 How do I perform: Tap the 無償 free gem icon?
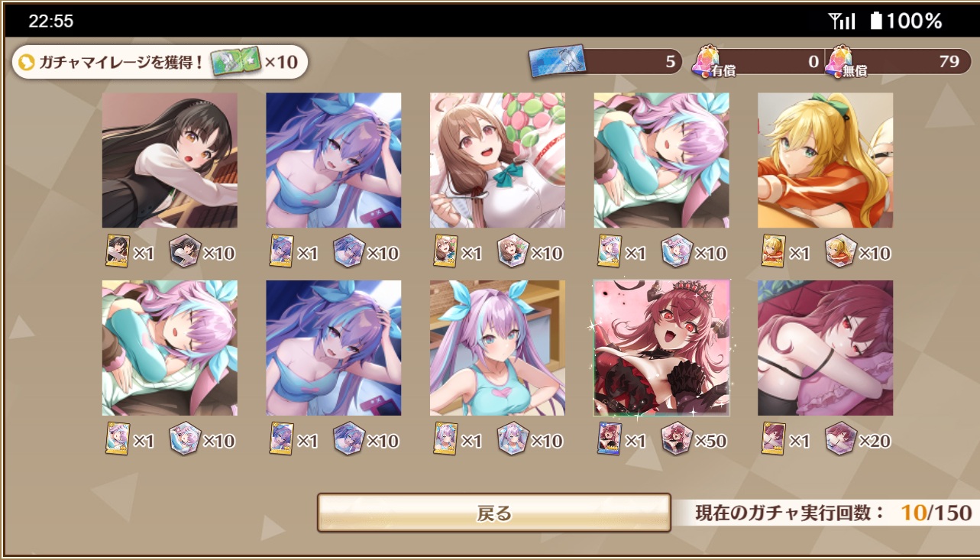coord(839,61)
